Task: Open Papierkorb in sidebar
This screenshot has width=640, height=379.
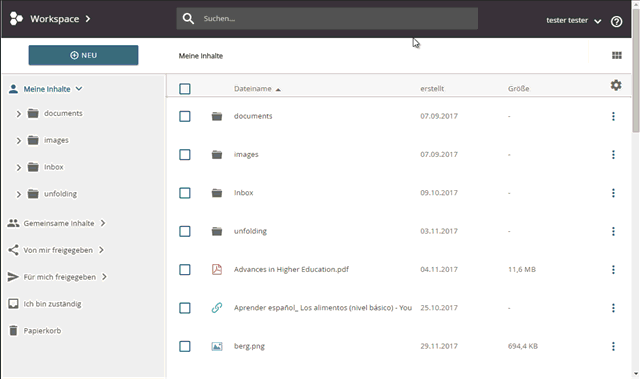Action: coord(42,331)
